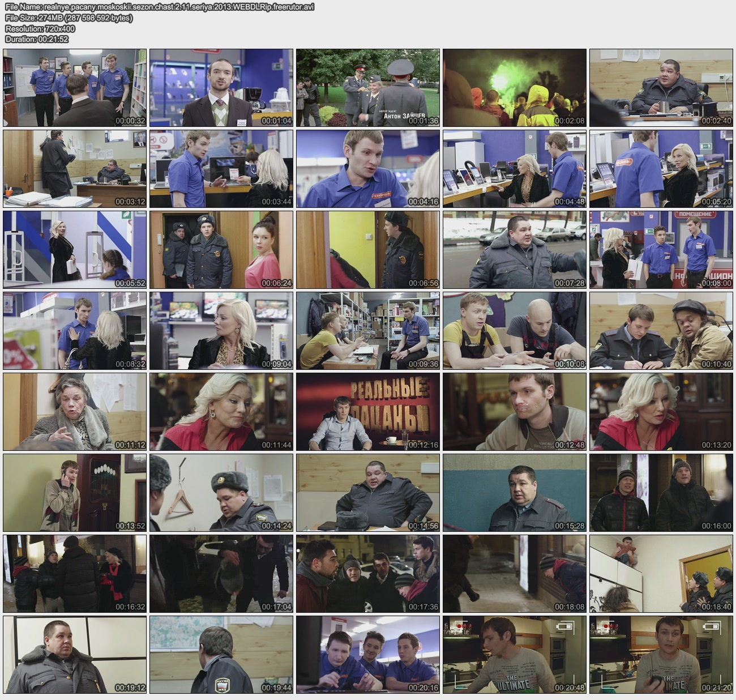
Task: Choose the frame at 00:10:08
Action: click(x=515, y=331)
